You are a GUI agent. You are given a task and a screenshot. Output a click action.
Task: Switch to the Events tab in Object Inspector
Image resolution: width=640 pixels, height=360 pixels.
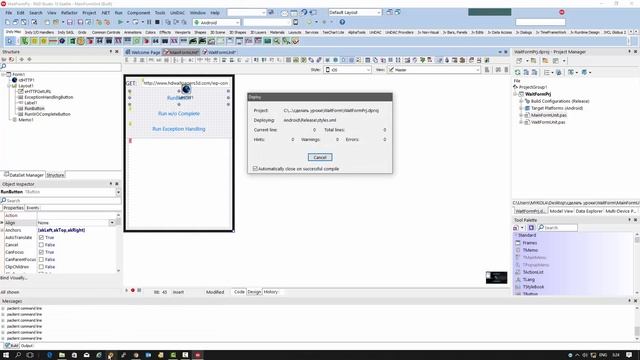[x=33, y=208]
